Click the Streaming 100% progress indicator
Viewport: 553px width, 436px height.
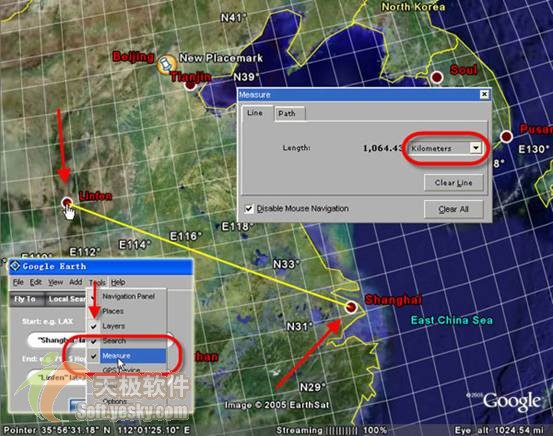[331, 430]
